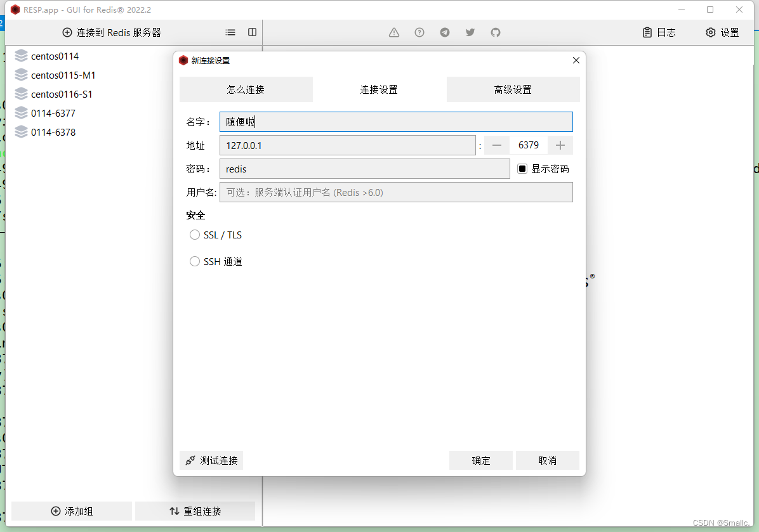Screen dimensions: 759x532
Task: Click the 添加组 add group button
Action: click(72, 511)
